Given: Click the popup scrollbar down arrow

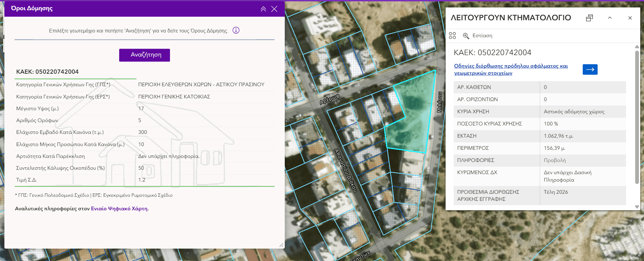Looking at the screenshot, I should pyautogui.click(x=637, y=207).
